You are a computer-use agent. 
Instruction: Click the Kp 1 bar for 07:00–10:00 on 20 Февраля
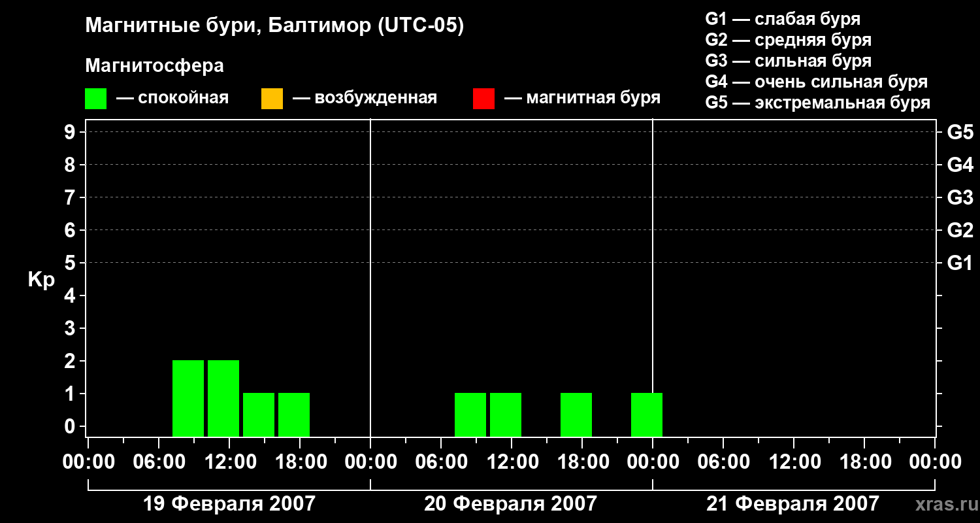[470, 414]
